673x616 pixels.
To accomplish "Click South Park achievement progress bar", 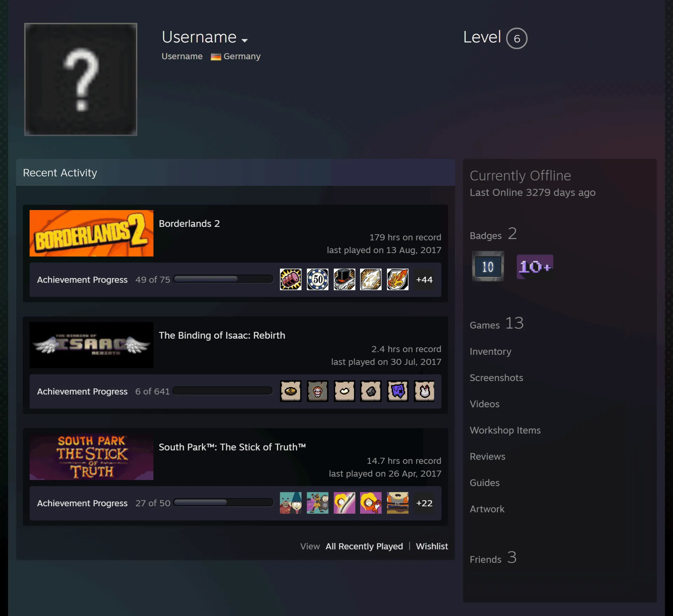I will pyautogui.click(x=223, y=502).
